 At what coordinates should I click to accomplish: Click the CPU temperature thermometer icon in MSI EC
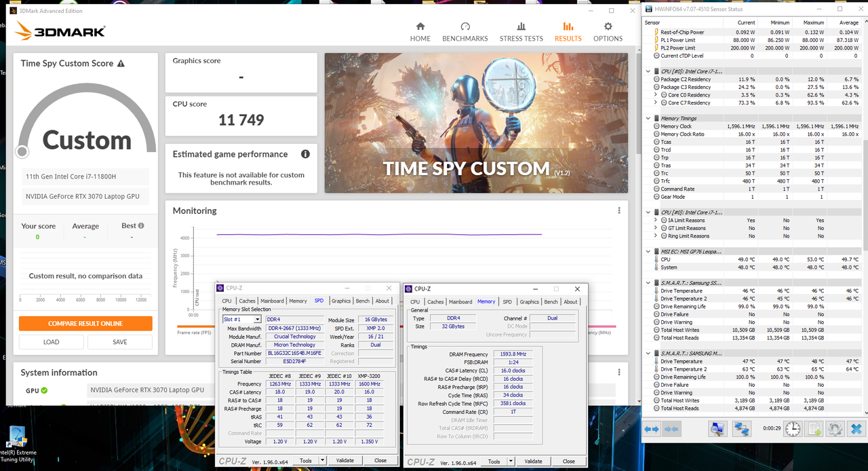click(656, 259)
